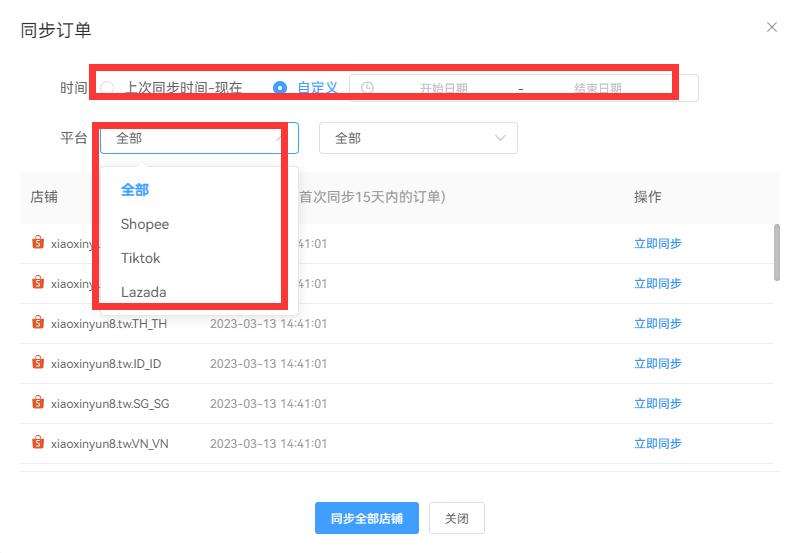The image size is (797, 553).
Task: Open the second 全部 store dropdown
Action: pos(418,138)
